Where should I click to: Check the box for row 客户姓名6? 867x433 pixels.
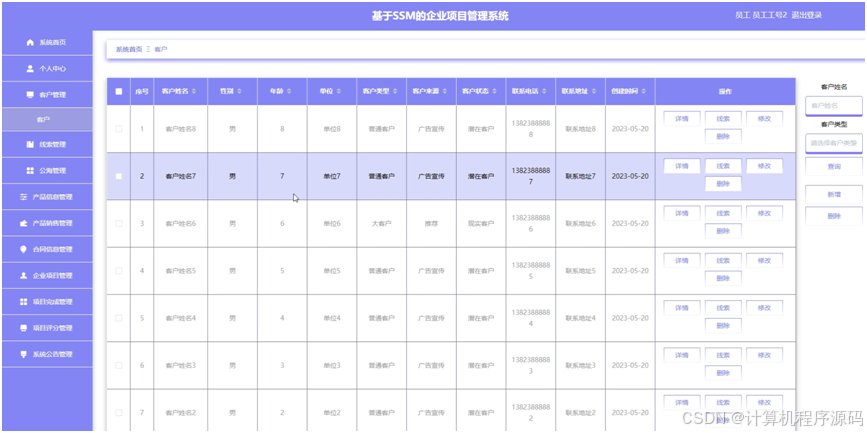point(118,223)
